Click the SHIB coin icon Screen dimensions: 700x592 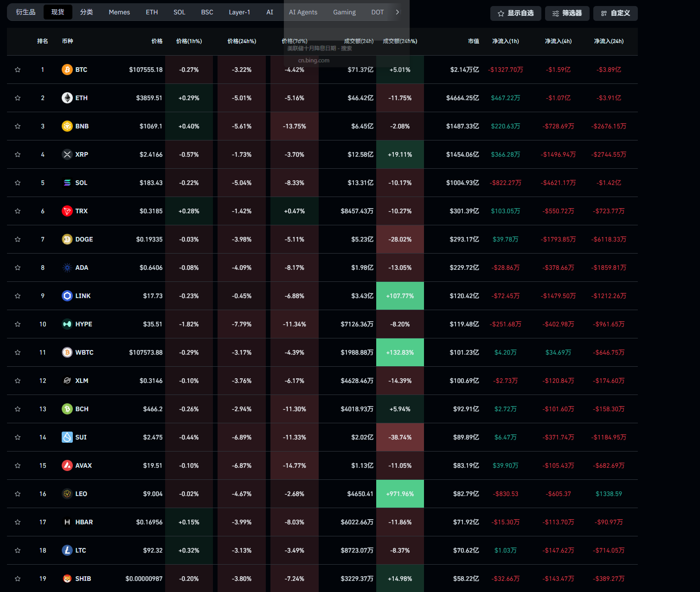tap(67, 579)
